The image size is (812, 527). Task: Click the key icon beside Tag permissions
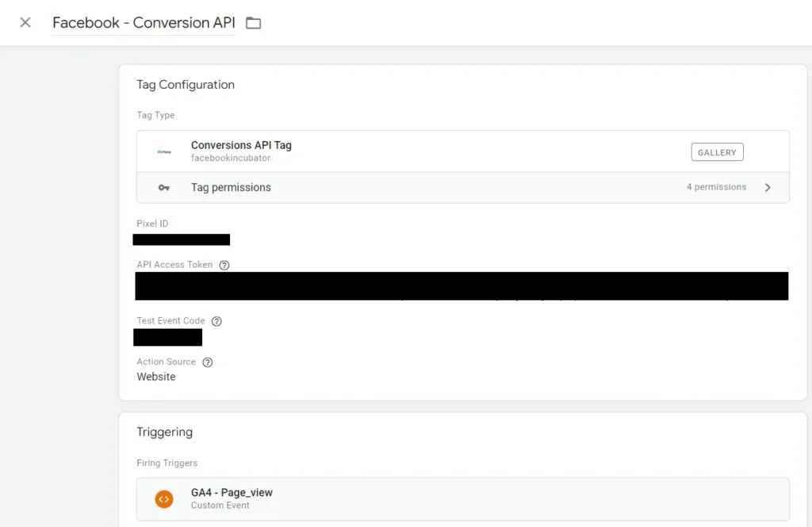164,188
